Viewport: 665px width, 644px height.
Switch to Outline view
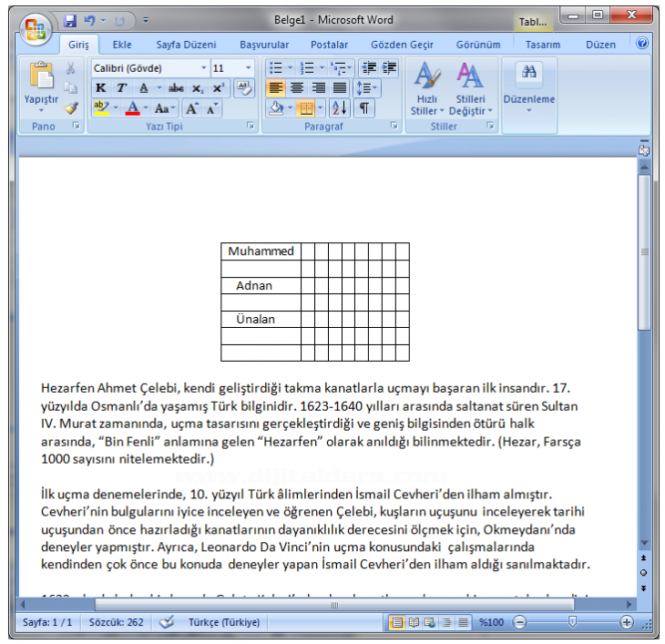click(446, 622)
